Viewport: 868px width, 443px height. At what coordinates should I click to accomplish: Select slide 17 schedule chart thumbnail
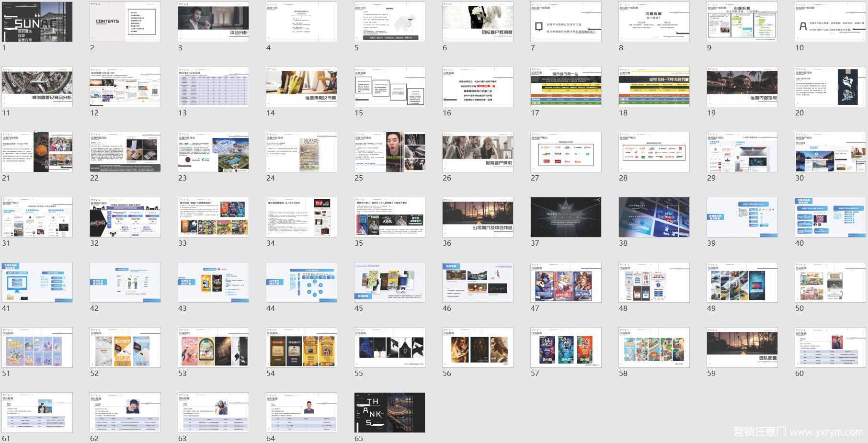tap(566, 87)
